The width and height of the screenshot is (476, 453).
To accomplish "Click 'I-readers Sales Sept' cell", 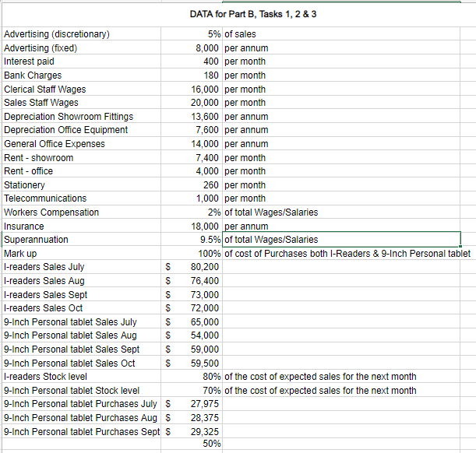I will (81, 295).
